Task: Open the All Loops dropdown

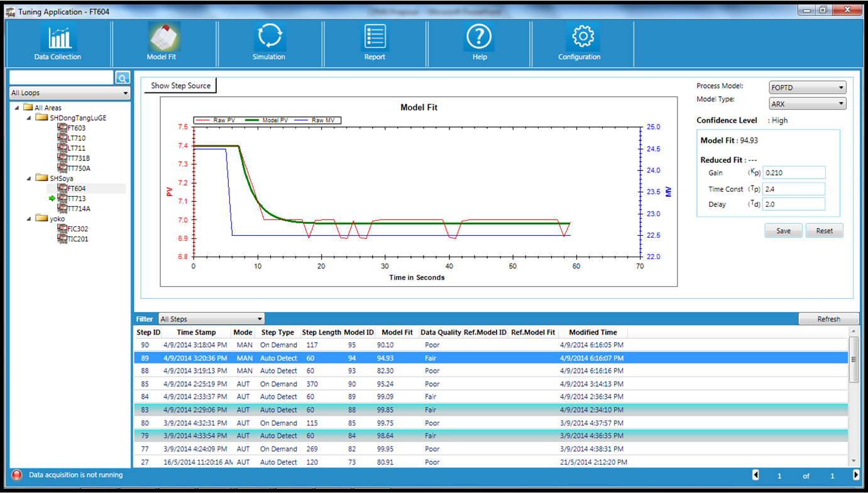Action: 70,93
